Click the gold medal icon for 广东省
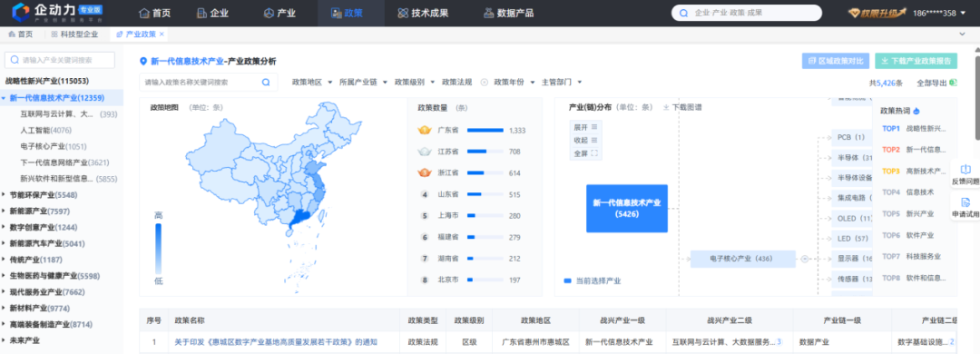 coord(425,130)
